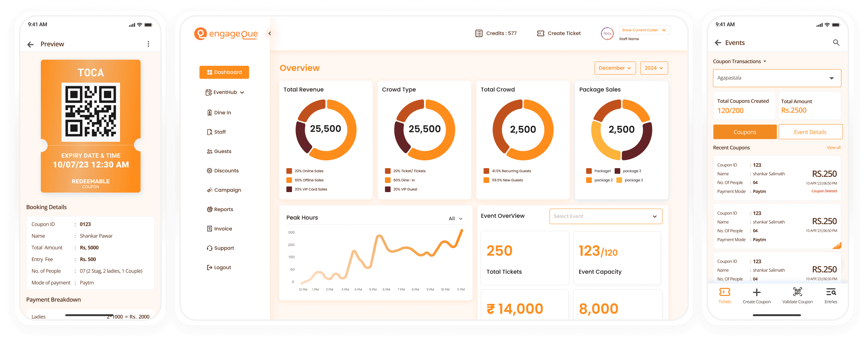The height and width of the screenshot is (343, 868).
Task: Click the 41.5% Recurring Guests legend
Action: (507, 171)
